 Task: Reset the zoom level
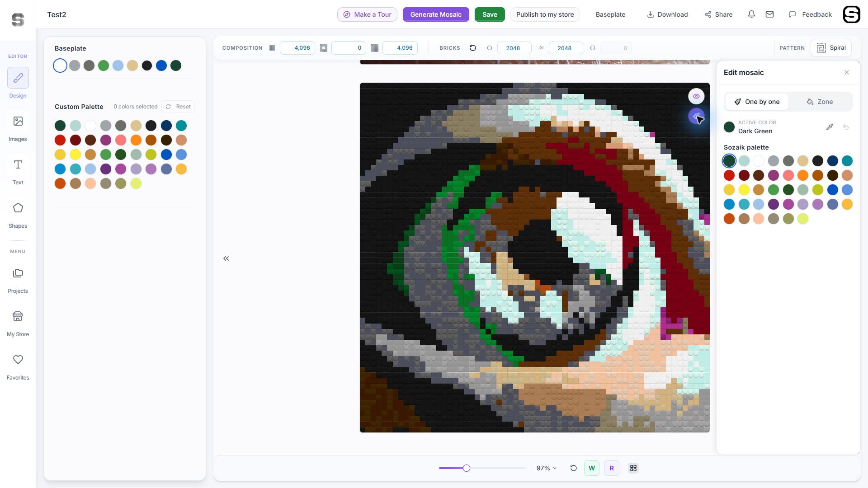(x=573, y=468)
